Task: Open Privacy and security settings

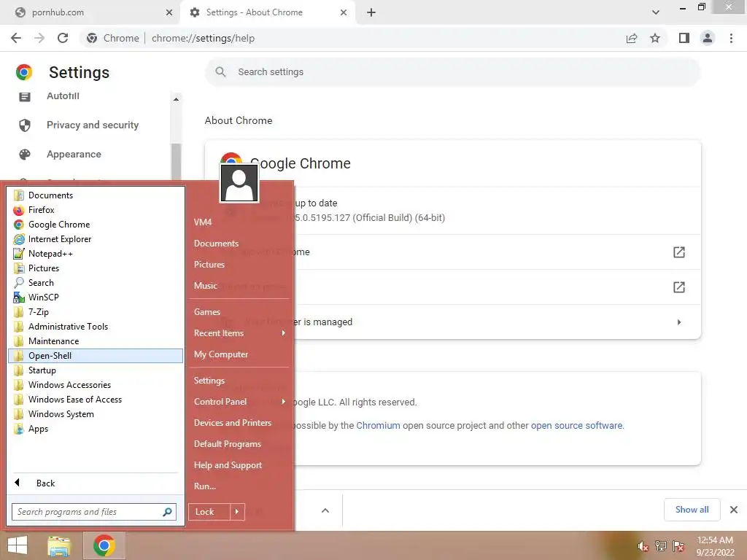Action: (x=93, y=125)
